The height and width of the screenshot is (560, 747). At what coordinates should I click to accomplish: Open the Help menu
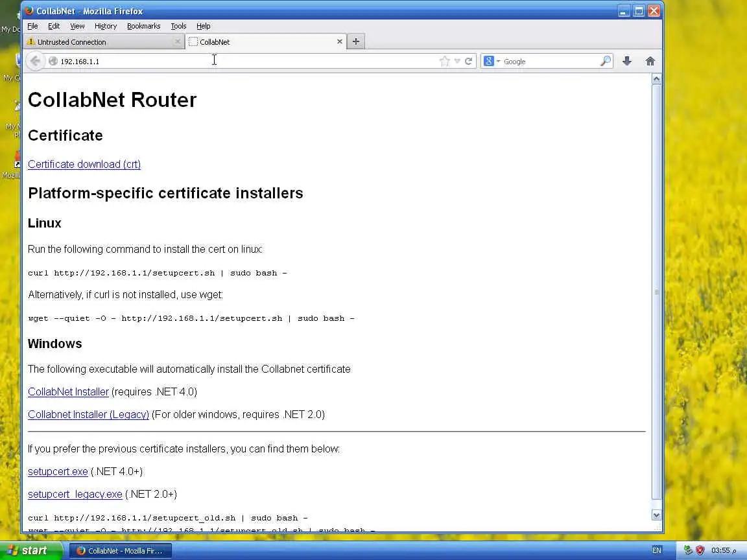click(203, 26)
